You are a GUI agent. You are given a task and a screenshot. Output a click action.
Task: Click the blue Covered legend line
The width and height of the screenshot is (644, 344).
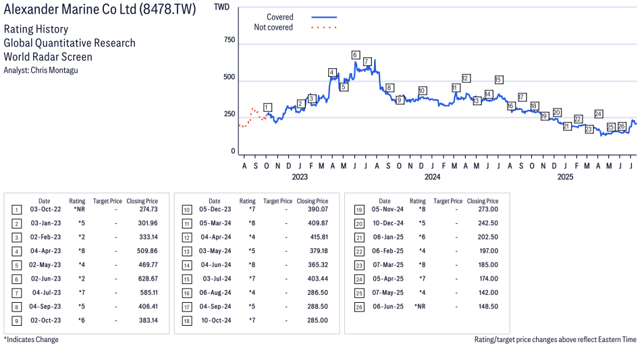coord(324,18)
